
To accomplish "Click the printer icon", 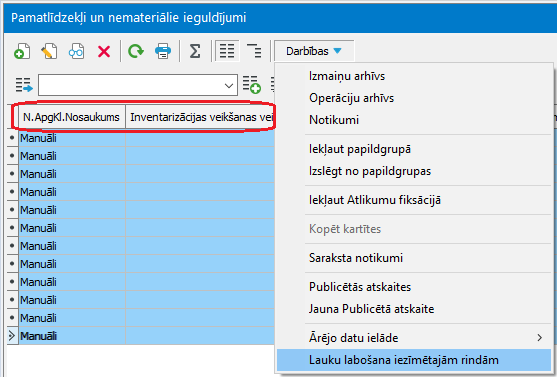I will click(x=163, y=51).
